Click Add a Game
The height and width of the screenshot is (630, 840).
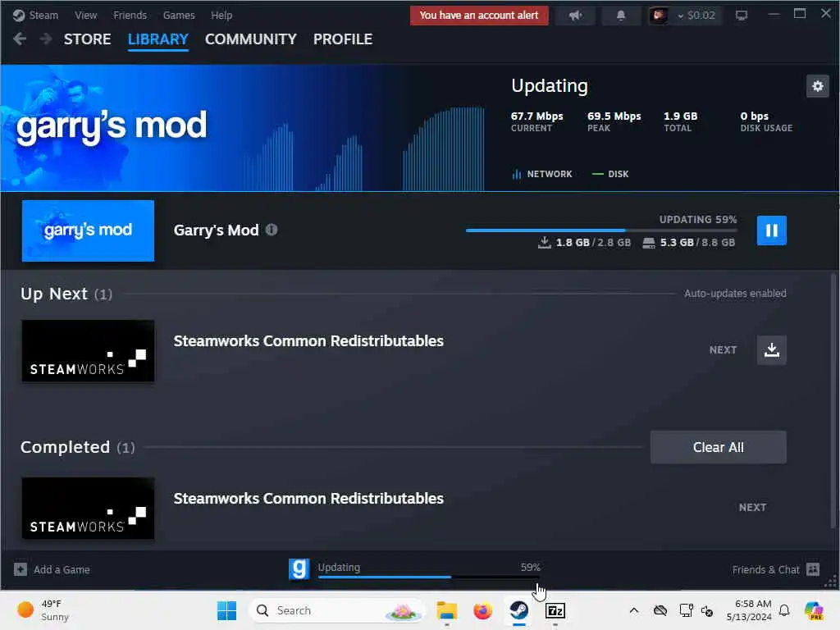[52, 569]
